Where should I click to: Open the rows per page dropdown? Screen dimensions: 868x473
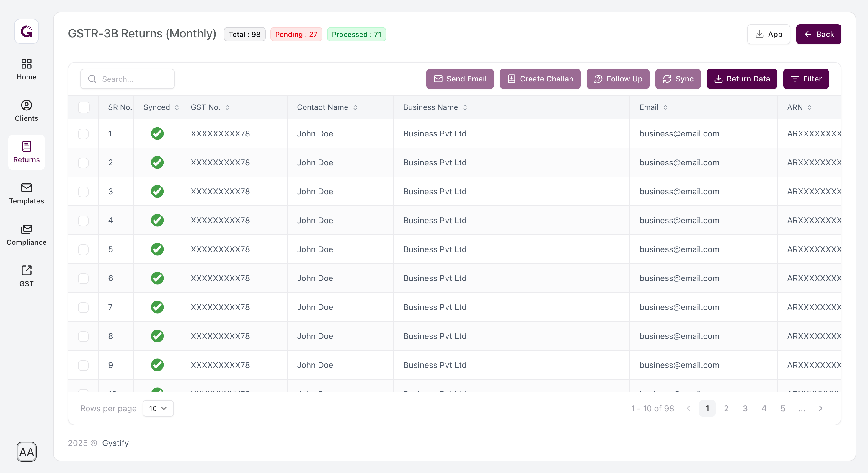tap(158, 408)
